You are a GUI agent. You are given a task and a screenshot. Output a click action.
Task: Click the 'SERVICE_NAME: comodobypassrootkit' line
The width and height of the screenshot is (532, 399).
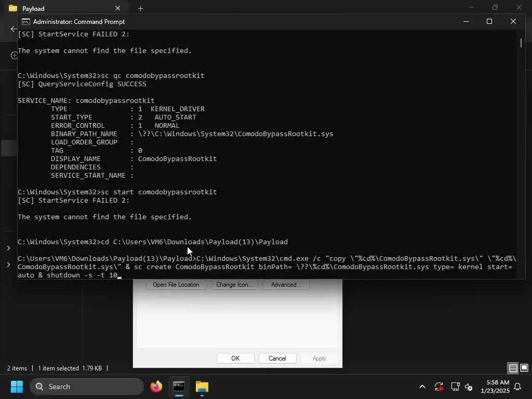click(86, 100)
